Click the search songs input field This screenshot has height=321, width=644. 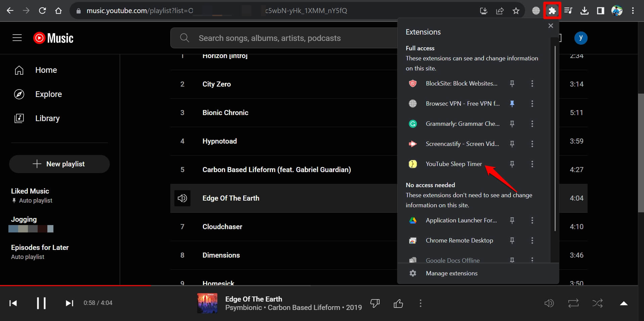[x=284, y=38]
